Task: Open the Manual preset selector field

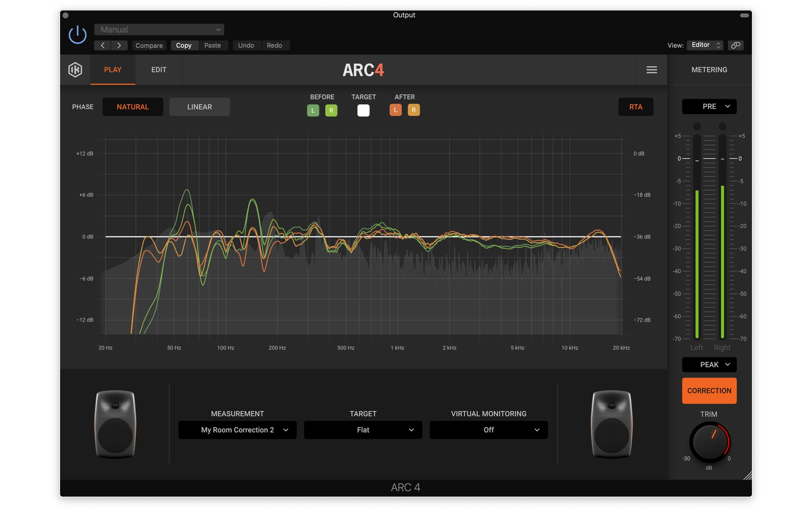Action: click(159, 30)
